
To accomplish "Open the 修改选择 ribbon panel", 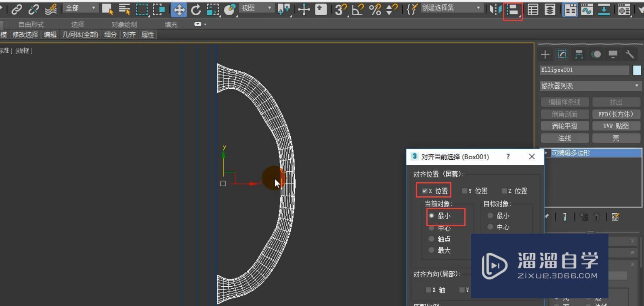I will click(x=25, y=35).
